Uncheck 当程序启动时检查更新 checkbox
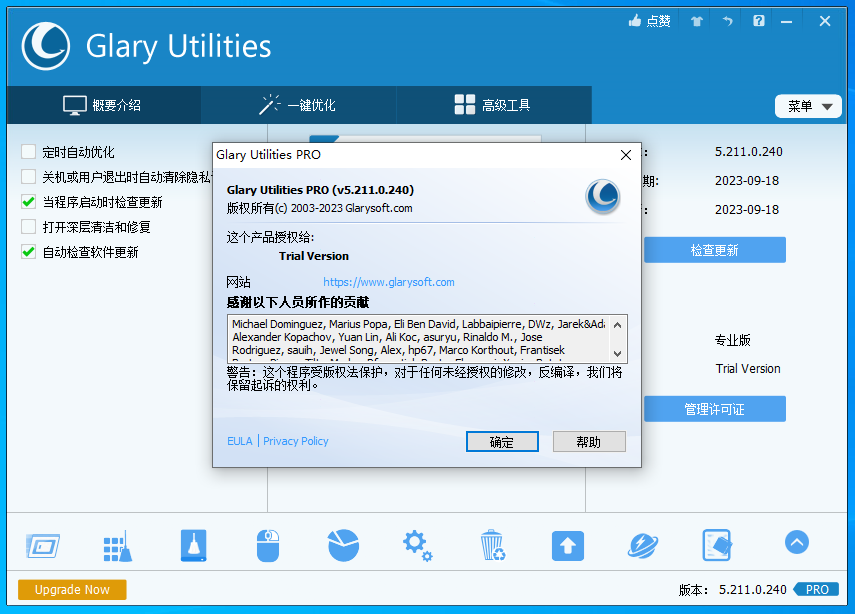 (x=28, y=202)
